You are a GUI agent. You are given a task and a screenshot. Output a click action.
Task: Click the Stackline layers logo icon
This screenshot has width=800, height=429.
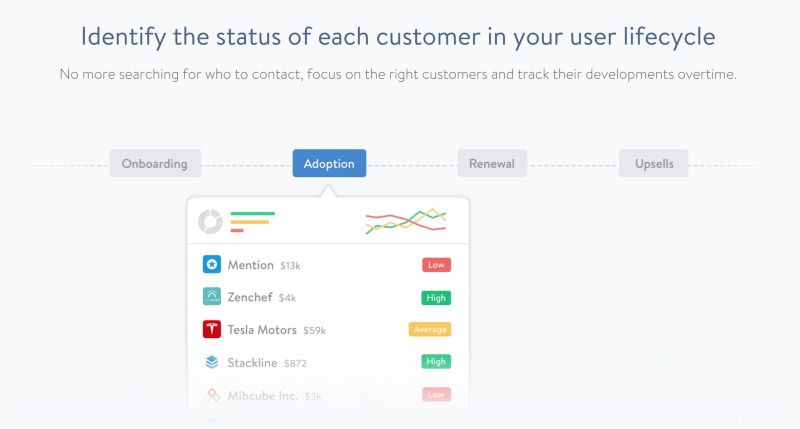211,362
